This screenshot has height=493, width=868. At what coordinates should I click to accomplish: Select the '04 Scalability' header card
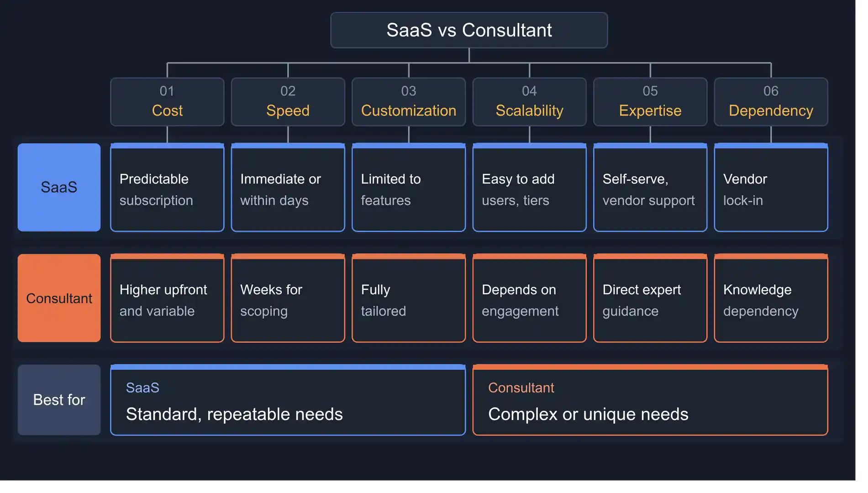529,102
